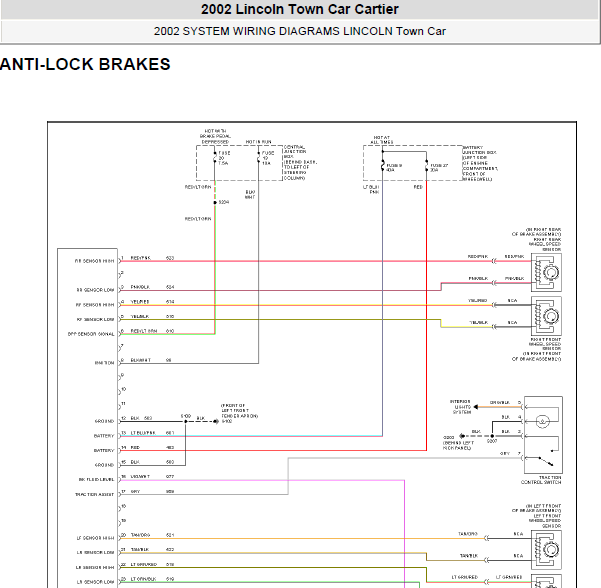Click the "RF SENSOR LOW" pin label

coord(95,319)
